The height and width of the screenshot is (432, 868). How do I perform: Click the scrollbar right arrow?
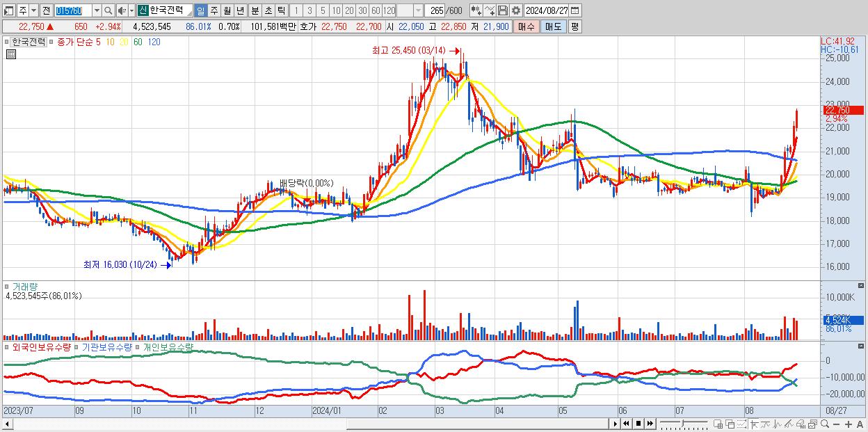point(615,424)
